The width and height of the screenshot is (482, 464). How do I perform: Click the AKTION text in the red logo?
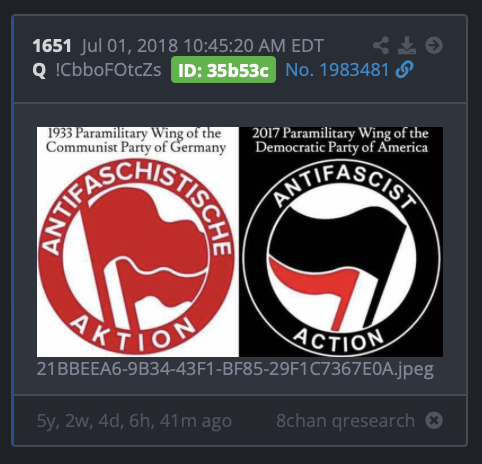[133, 334]
